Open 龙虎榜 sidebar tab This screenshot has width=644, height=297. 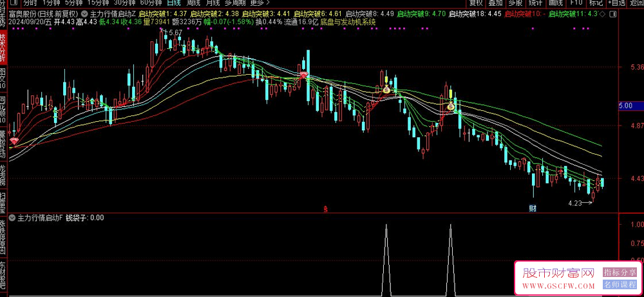point(3,174)
